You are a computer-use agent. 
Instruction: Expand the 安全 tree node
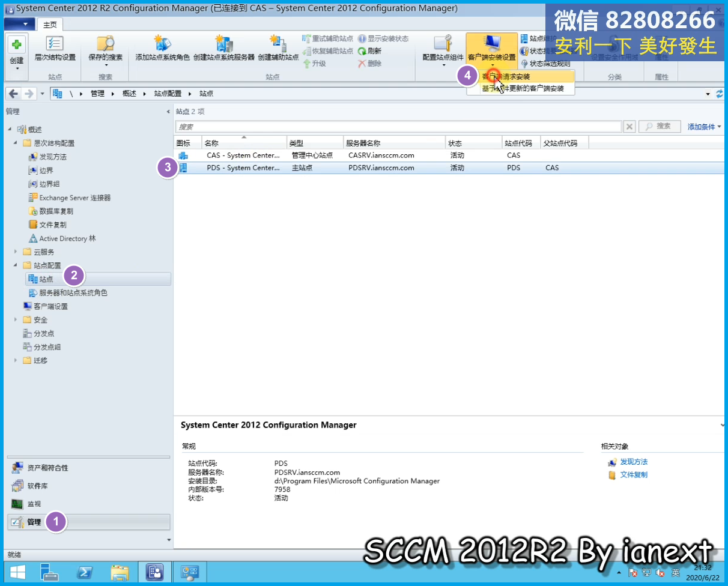(16, 320)
